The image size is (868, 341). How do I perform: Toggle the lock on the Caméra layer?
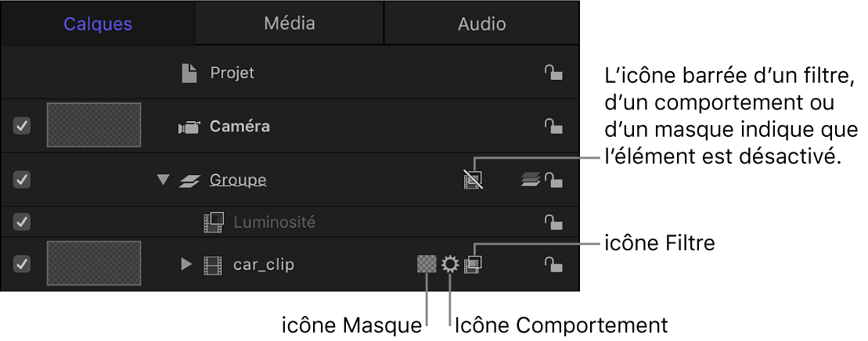(553, 126)
